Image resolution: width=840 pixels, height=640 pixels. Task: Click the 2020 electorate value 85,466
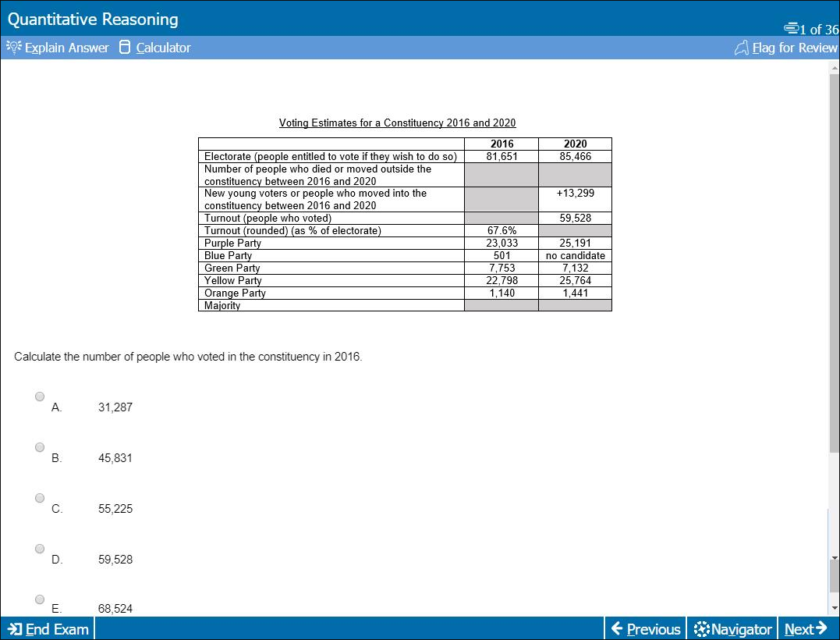point(576,157)
